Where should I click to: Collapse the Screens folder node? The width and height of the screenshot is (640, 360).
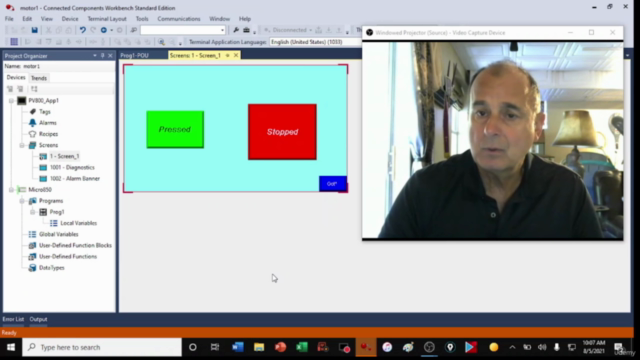coord(22,145)
